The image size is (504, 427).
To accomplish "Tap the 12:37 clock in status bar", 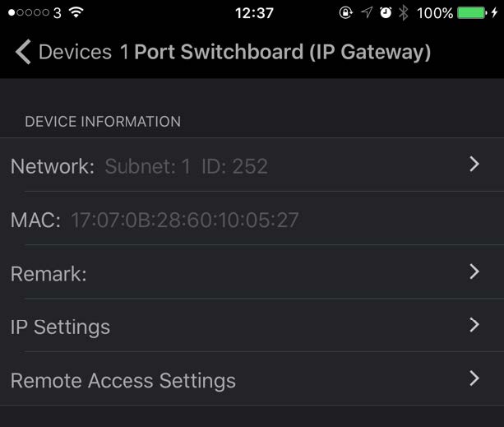I will click(x=254, y=13).
